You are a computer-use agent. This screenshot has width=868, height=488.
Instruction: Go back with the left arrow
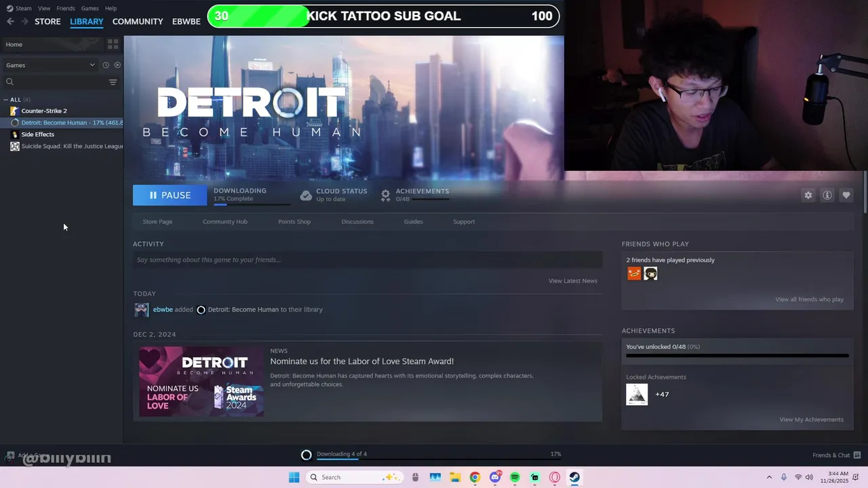pyautogui.click(x=10, y=22)
